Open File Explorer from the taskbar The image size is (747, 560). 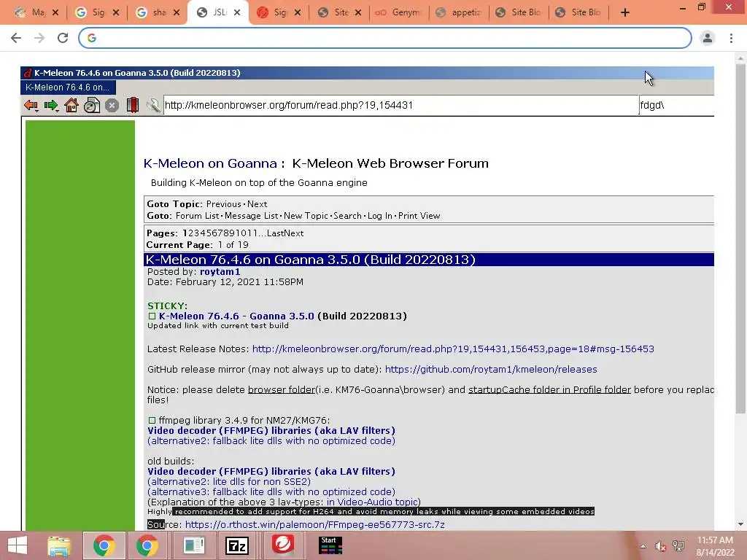[59, 545]
